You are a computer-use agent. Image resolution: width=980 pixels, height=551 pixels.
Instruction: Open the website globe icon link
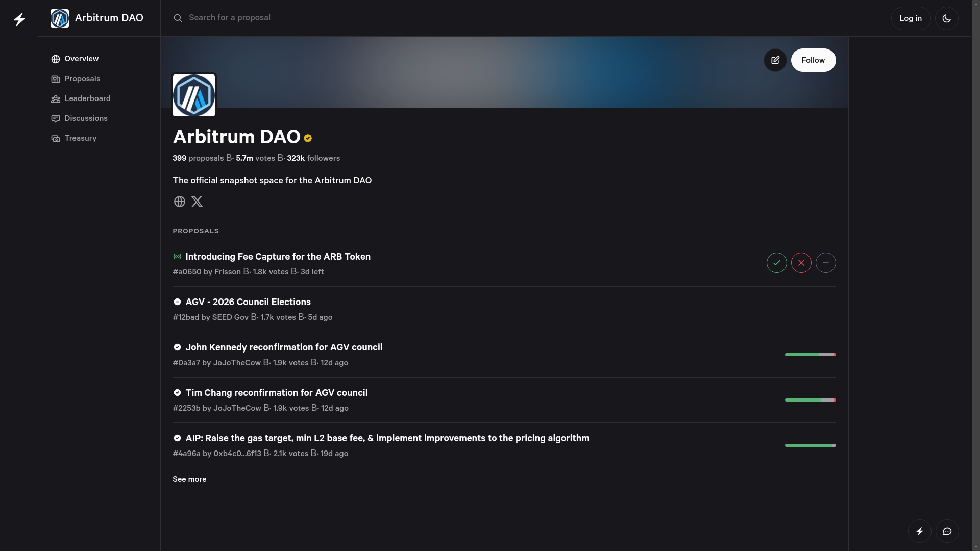coord(179,202)
